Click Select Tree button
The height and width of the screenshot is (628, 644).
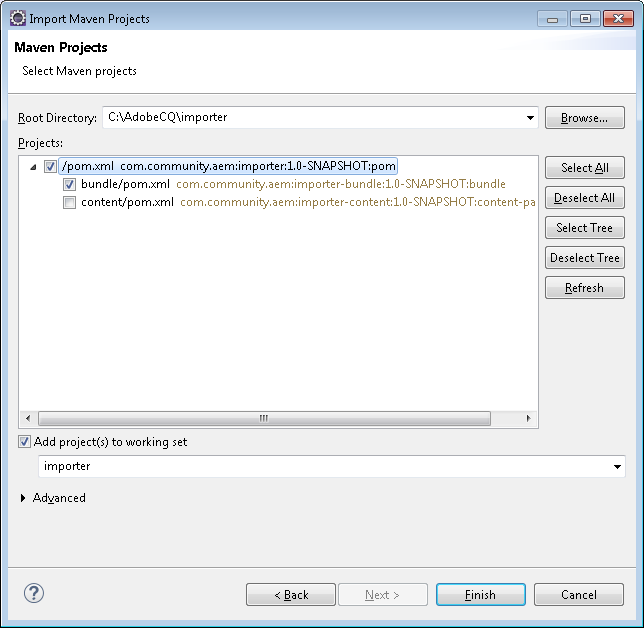[584, 228]
